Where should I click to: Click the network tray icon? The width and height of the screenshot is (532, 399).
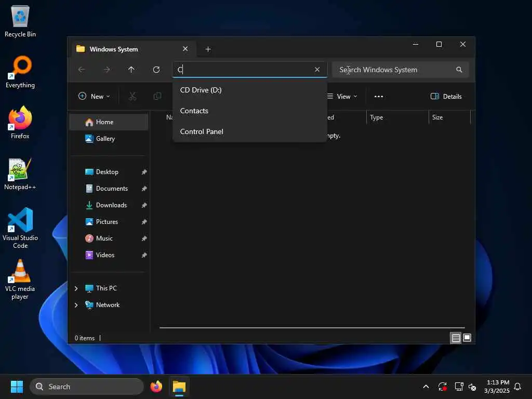[459, 387]
